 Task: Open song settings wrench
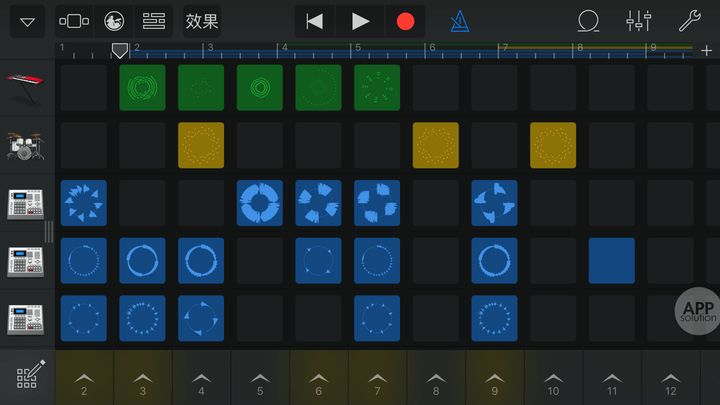[x=690, y=21]
